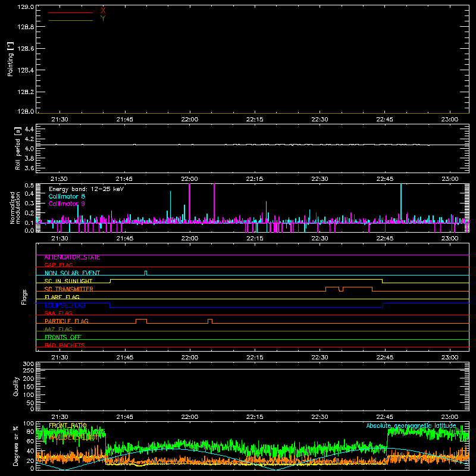476x476 pixels.
Task: Click the SAA_FLAG label
Action: pyautogui.click(x=58, y=314)
